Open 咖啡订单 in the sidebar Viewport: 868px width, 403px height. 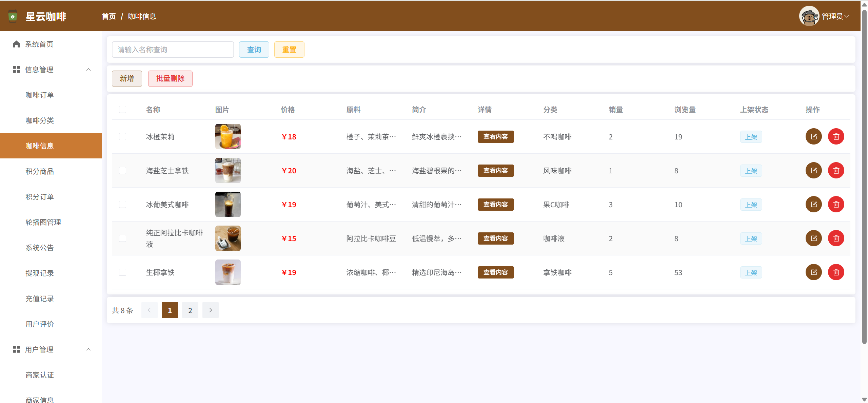(x=40, y=95)
